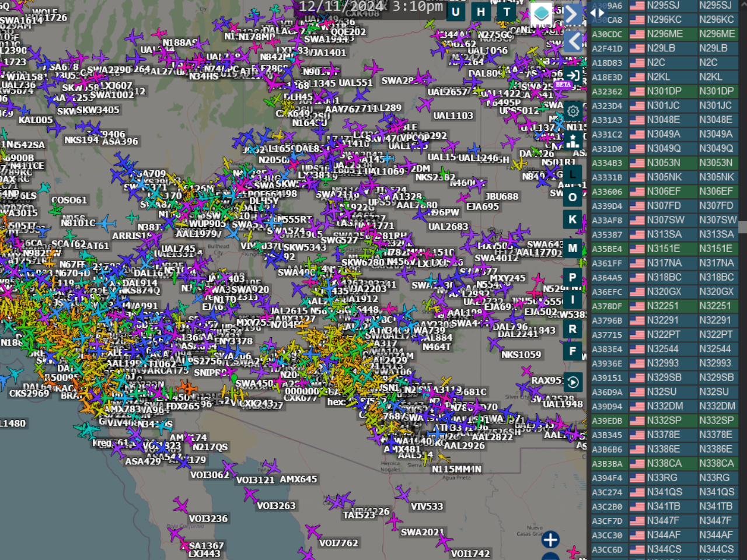Viewport: 747px width, 560px height.
Task: Select hex code A36D9A in table
Action: [608, 392]
